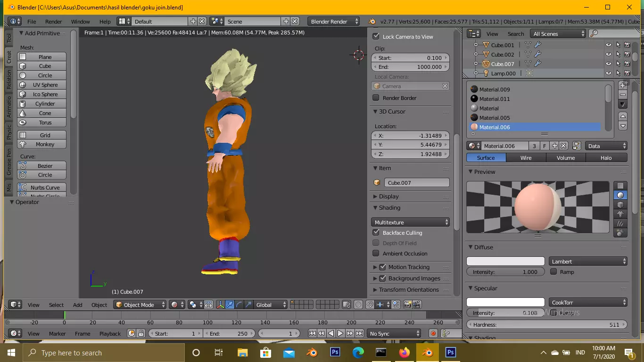Toggle render visibility of Cube.007

point(627,64)
